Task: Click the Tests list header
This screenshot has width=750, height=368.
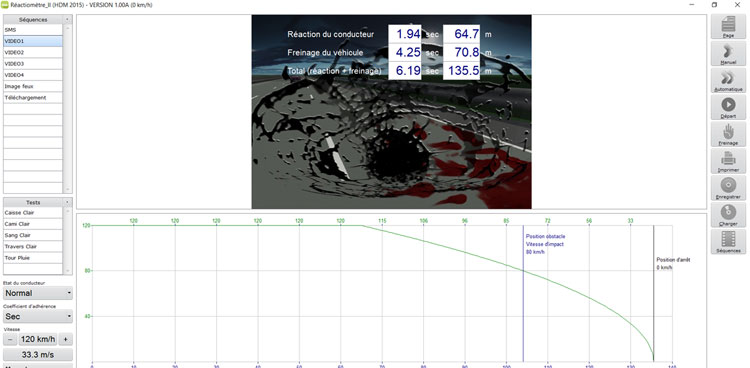Action: coord(33,202)
